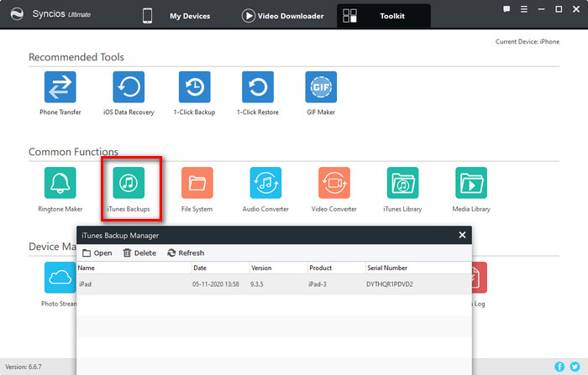Launch Audio Converter
This screenshot has height=375, width=588.
point(266,183)
